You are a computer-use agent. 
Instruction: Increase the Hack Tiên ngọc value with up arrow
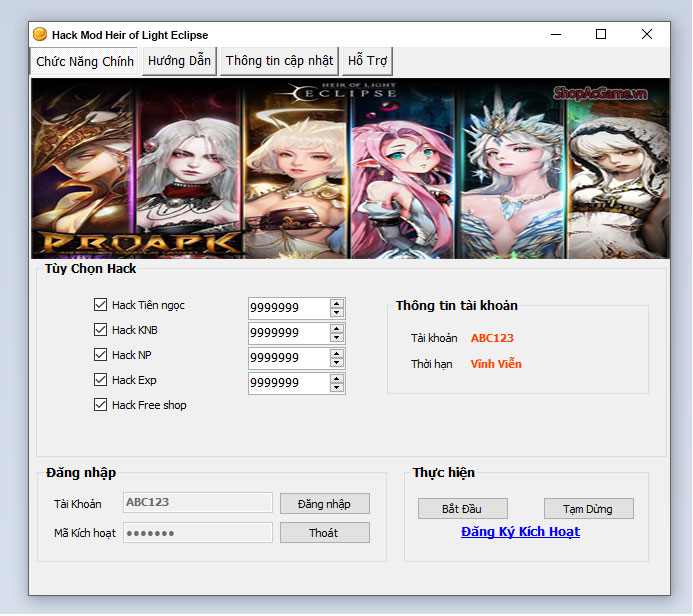pyautogui.click(x=337, y=303)
